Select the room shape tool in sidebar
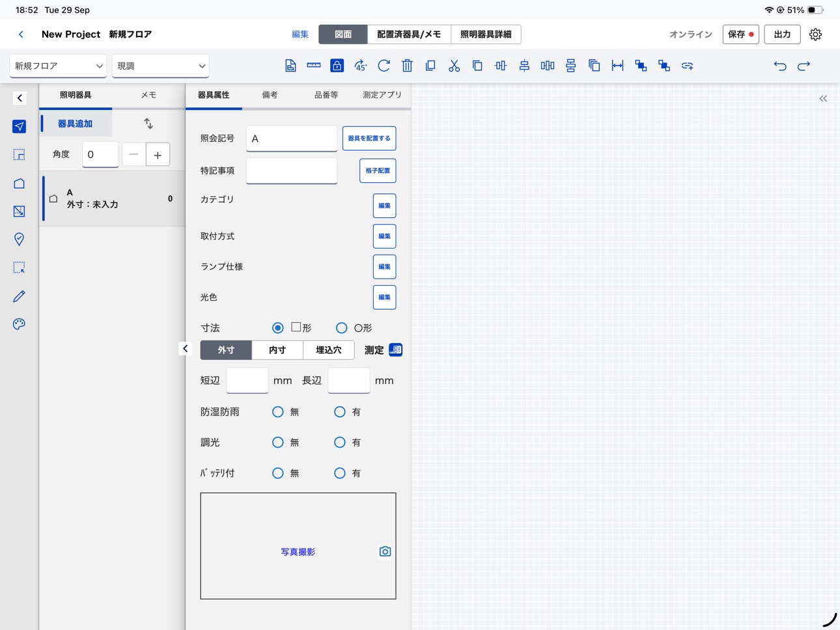 [x=19, y=184]
